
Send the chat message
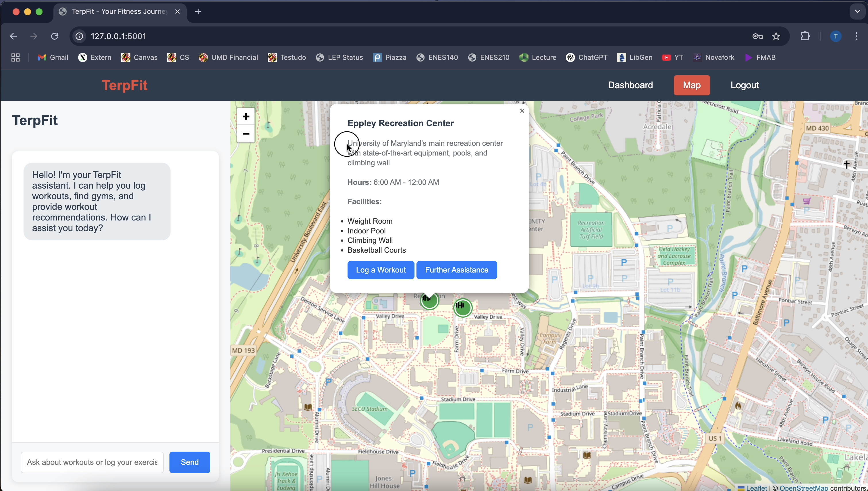pos(189,462)
